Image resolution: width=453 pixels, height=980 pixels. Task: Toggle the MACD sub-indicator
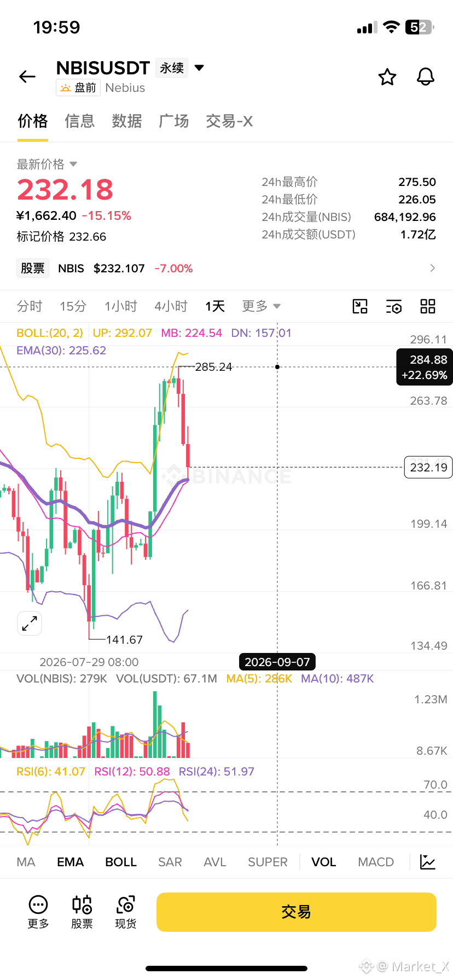pos(376,862)
